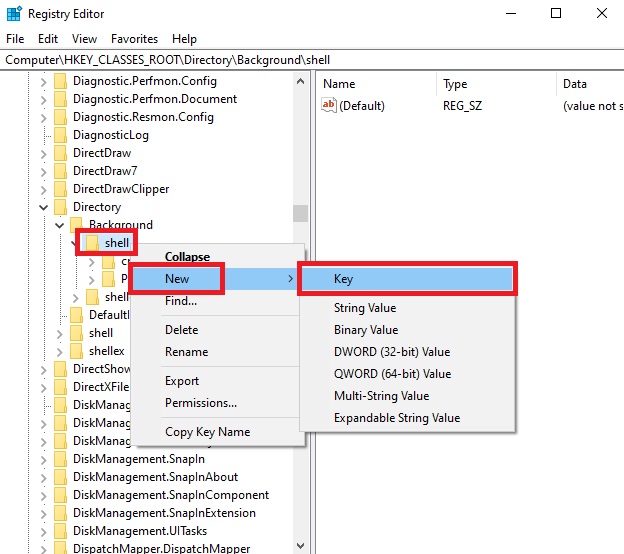
Task: Click the tree pane vertical scrollbar thumb
Action: point(300,213)
